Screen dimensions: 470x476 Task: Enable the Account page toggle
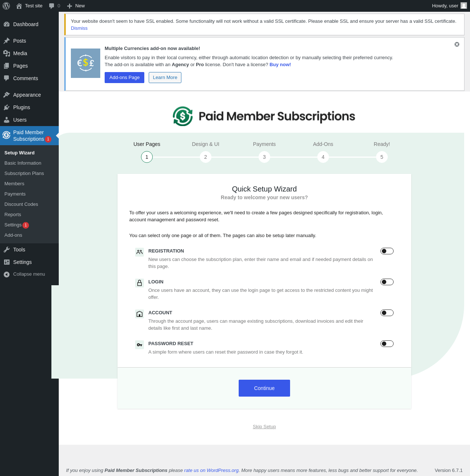point(387,313)
